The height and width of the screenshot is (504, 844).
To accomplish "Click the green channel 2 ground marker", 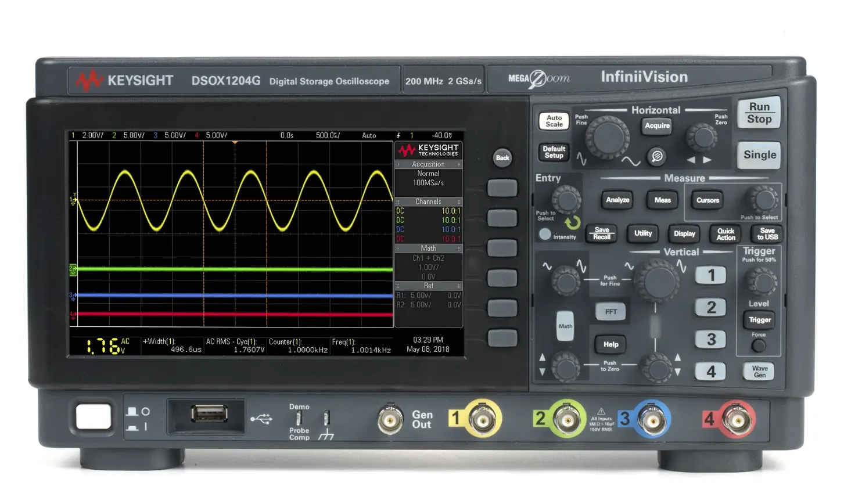I will (x=73, y=269).
